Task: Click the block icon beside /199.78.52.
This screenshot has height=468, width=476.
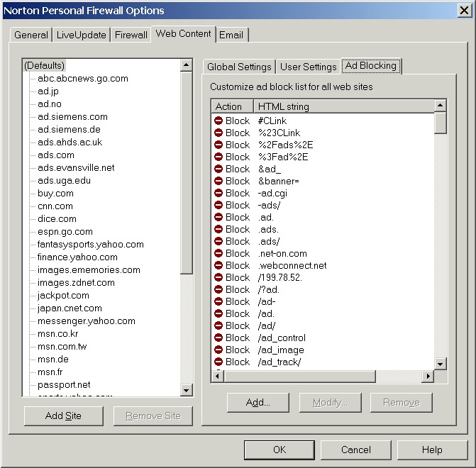Action: pyautogui.click(x=218, y=277)
